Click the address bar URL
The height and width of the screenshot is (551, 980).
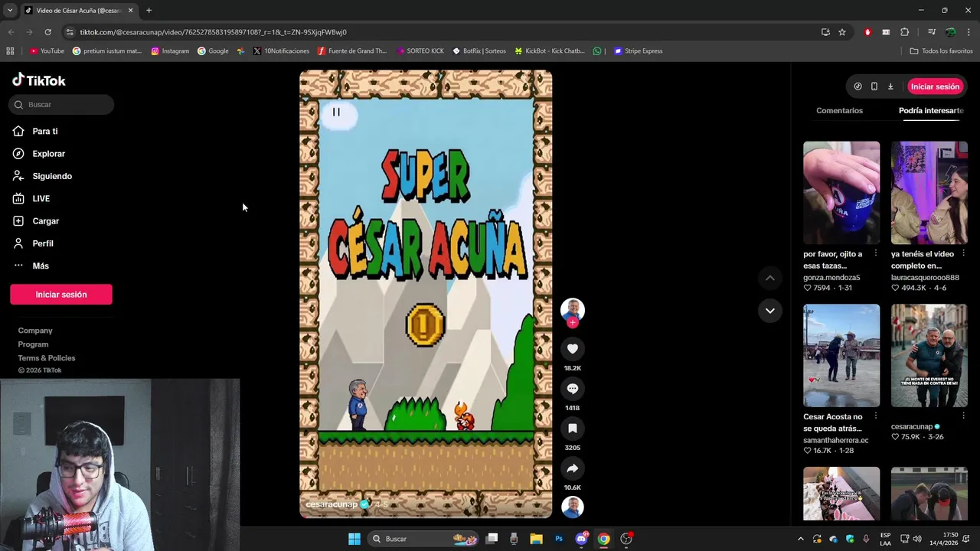(213, 32)
